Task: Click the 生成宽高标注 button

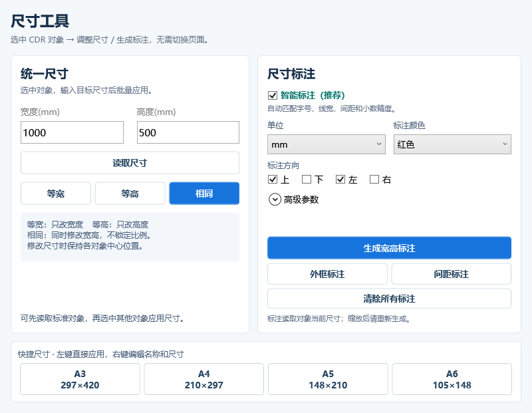Action: coord(389,248)
